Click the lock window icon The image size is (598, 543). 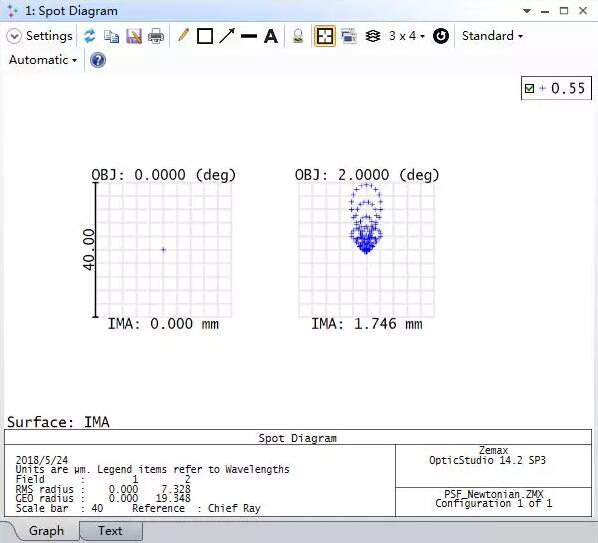[298, 36]
